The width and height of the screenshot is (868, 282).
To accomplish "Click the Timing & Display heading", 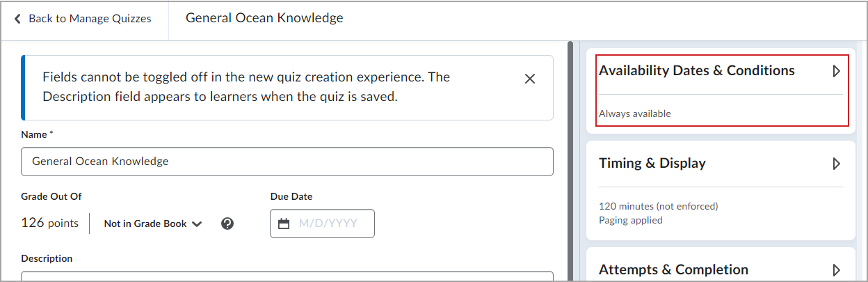I will click(x=652, y=163).
